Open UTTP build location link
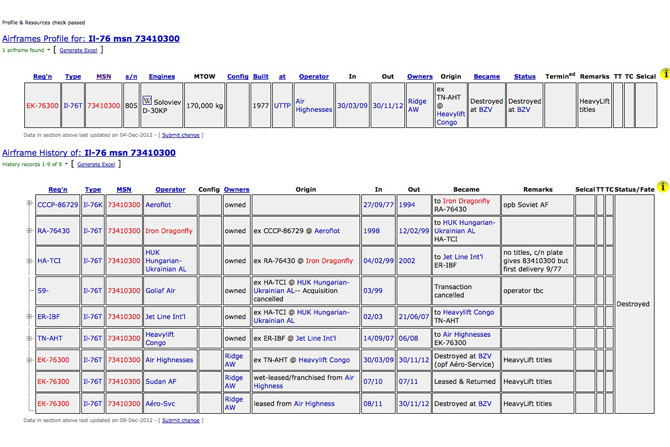 coord(282,106)
